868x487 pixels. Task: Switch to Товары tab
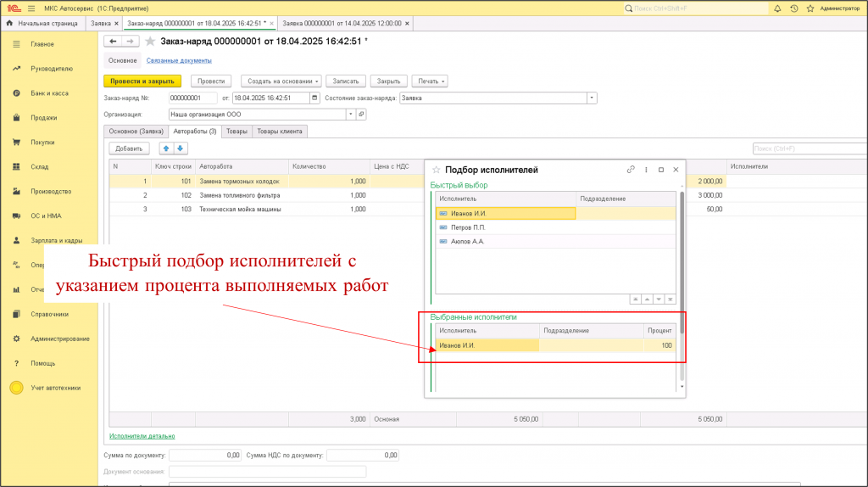click(237, 132)
